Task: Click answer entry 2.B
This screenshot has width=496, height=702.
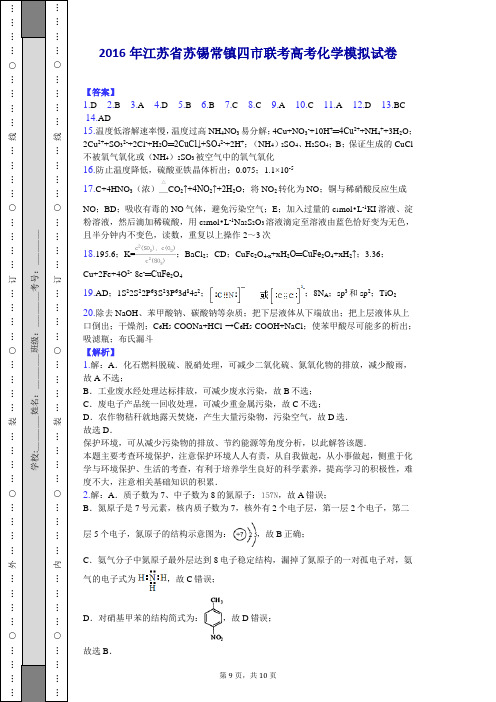Action: tap(114, 105)
